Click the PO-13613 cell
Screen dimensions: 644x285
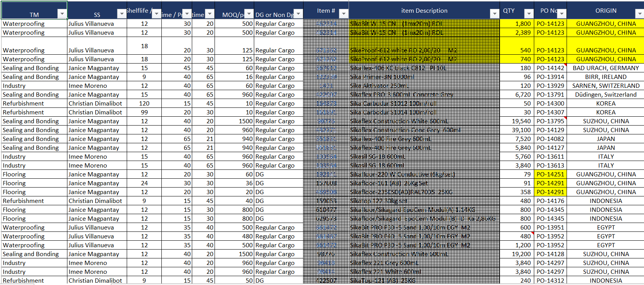pos(550,166)
